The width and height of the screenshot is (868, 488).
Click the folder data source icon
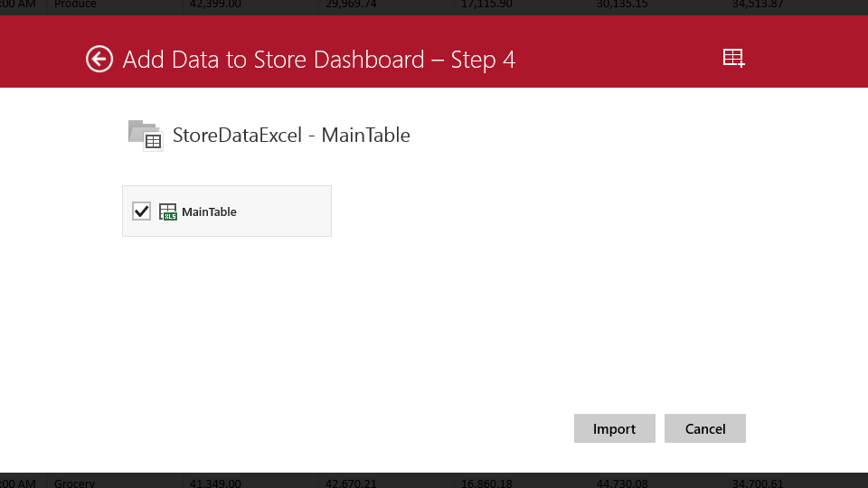tap(144, 134)
